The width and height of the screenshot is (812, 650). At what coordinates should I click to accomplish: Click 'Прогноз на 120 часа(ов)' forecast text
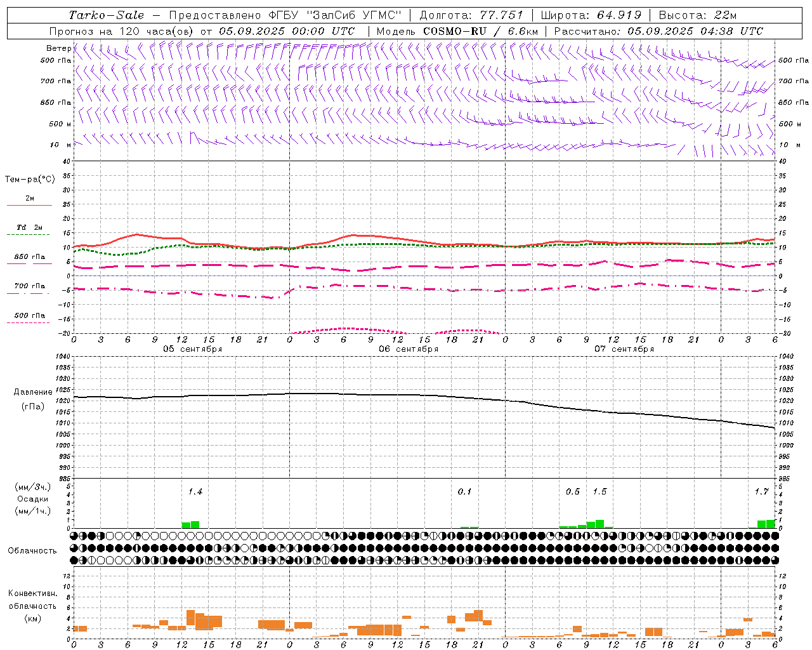tap(122, 31)
